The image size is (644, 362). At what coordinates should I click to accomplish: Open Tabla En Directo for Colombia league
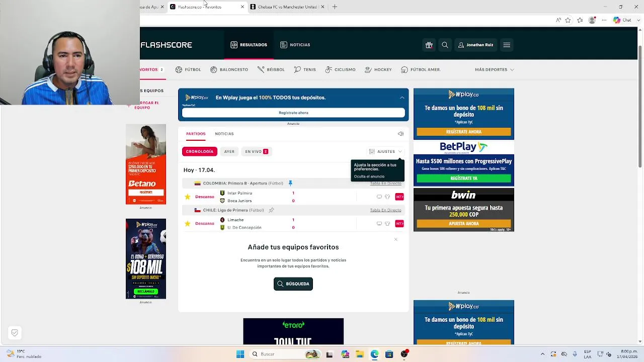(x=385, y=184)
